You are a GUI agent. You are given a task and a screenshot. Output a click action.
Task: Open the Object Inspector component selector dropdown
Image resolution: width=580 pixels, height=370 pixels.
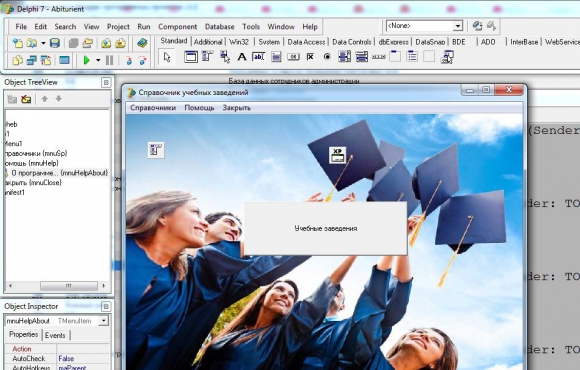click(x=104, y=321)
